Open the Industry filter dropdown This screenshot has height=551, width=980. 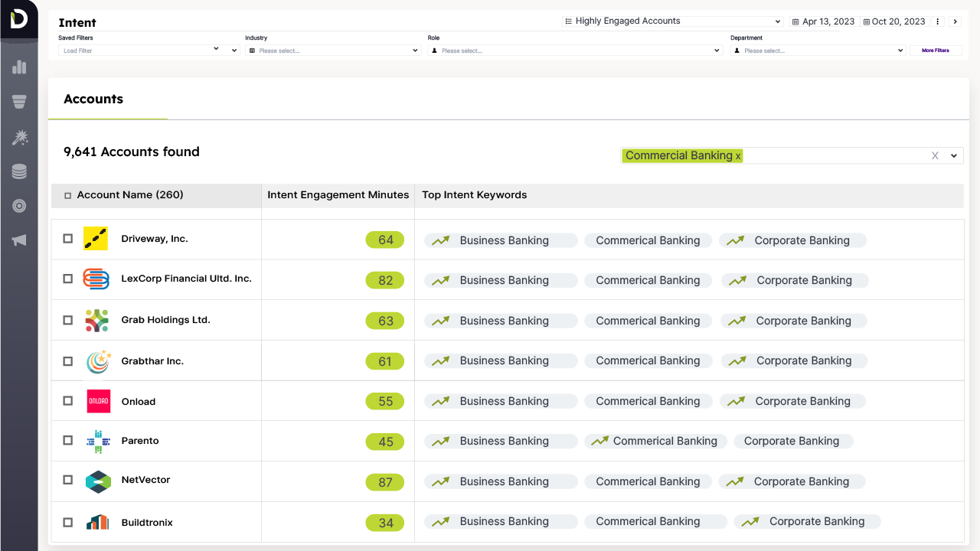(333, 51)
